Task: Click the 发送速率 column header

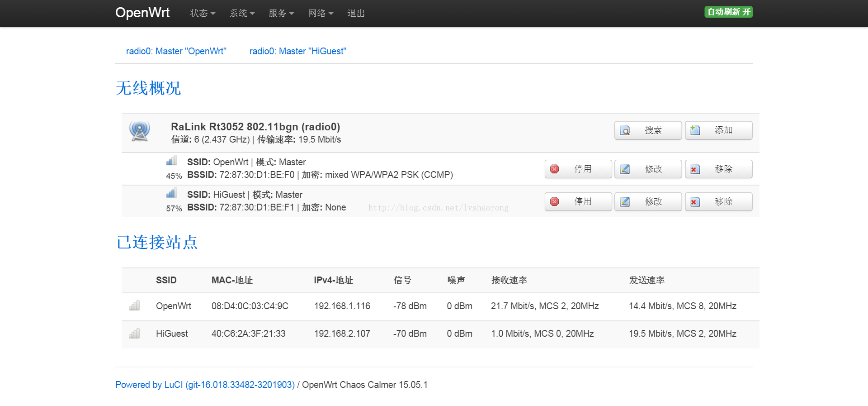Action: pos(647,280)
